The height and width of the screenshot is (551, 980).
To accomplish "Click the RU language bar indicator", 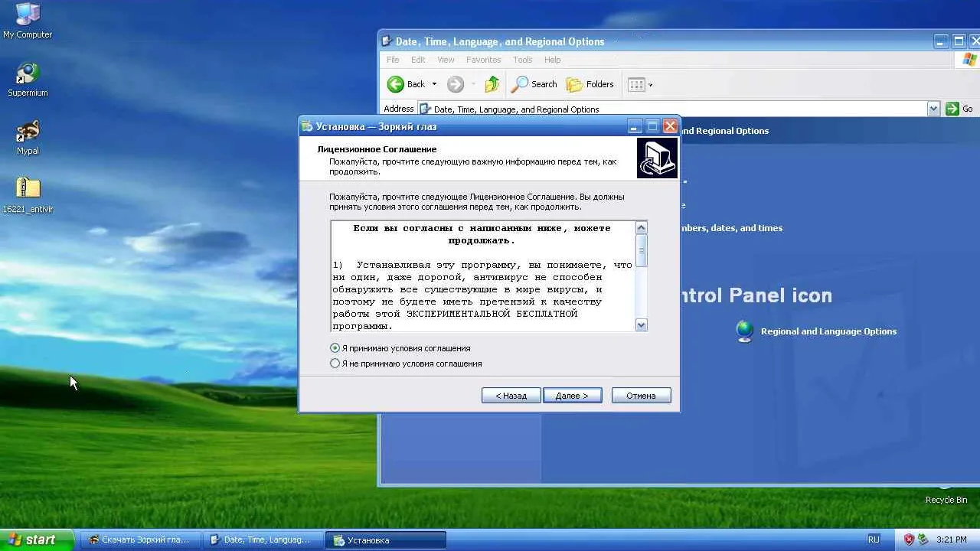I will pyautogui.click(x=874, y=540).
